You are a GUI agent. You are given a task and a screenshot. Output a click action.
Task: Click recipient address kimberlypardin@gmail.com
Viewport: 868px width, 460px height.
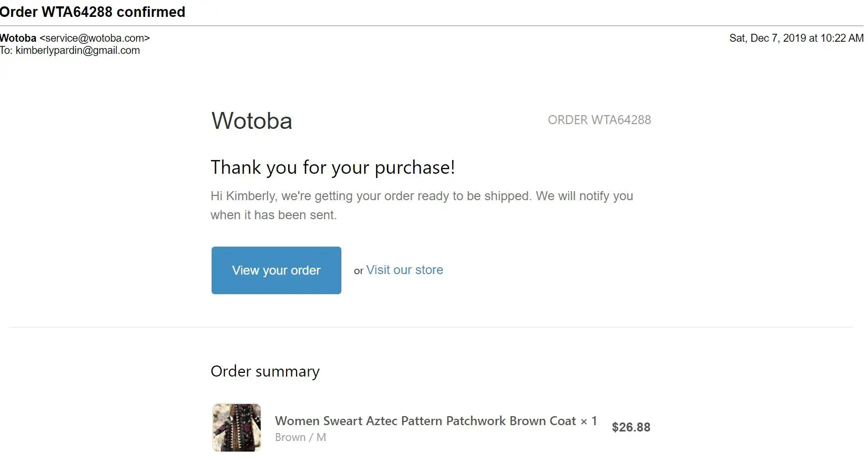point(78,51)
